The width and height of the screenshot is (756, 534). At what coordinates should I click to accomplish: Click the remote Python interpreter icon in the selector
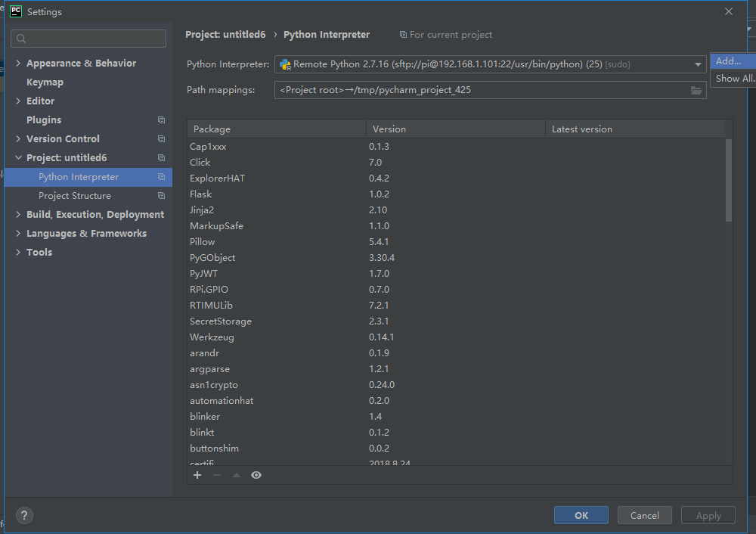coord(284,64)
